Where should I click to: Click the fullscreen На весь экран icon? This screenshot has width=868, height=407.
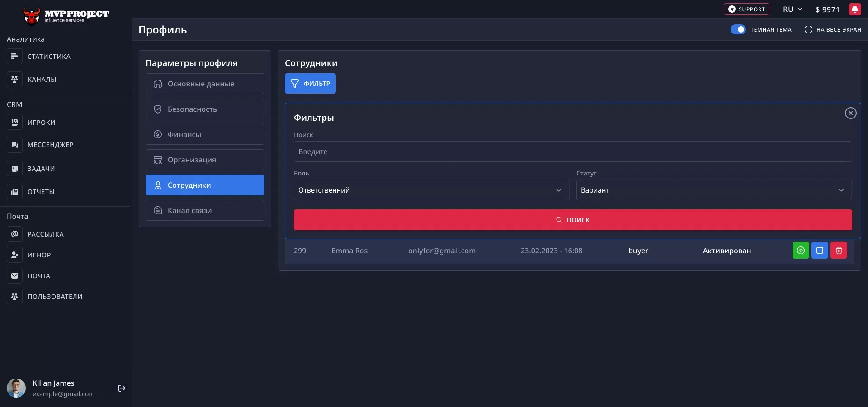pos(808,29)
